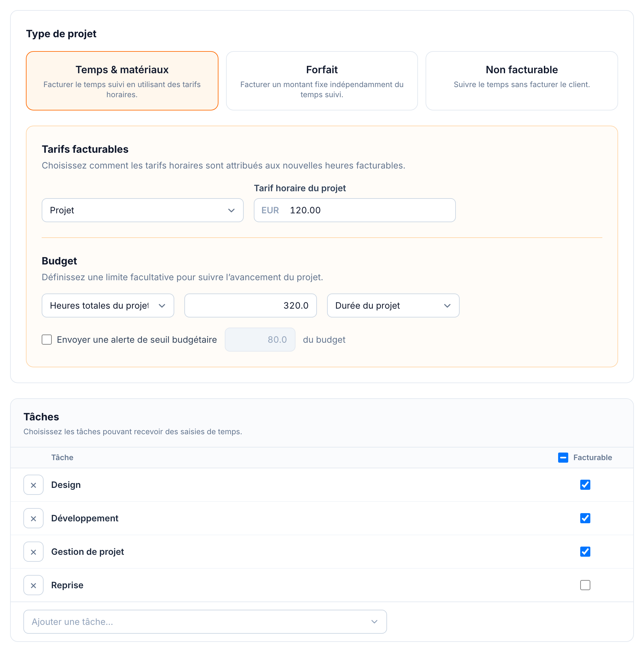The width and height of the screenshot is (644, 652).
Task: Click the Développement task name
Action: [x=85, y=519]
